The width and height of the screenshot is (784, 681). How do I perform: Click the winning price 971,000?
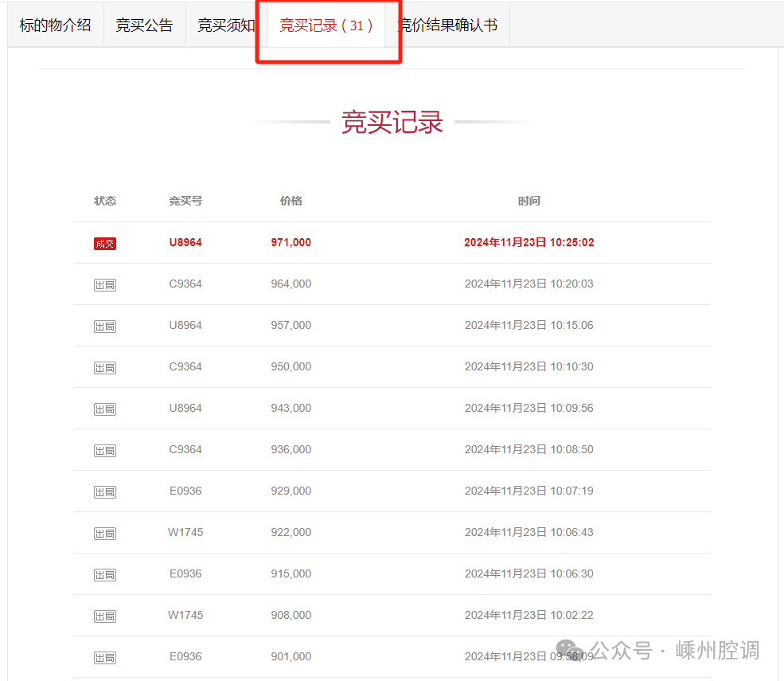coord(291,242)
